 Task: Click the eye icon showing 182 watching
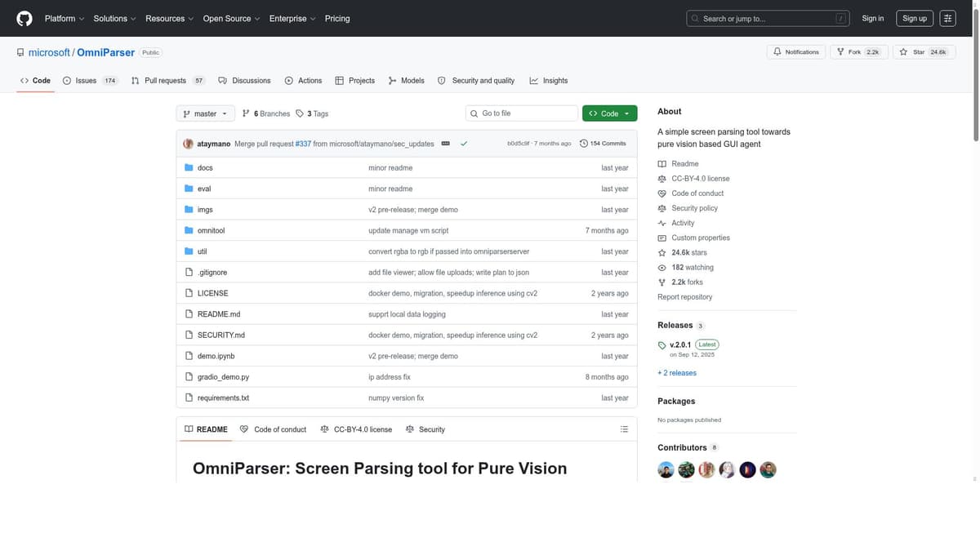click(x=661, y=267)
